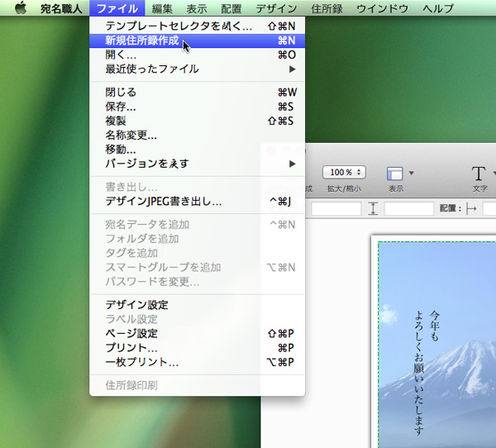Expand the バージョンを戻す submenu
The image size is (496, 448).
[x=292, y=164]
